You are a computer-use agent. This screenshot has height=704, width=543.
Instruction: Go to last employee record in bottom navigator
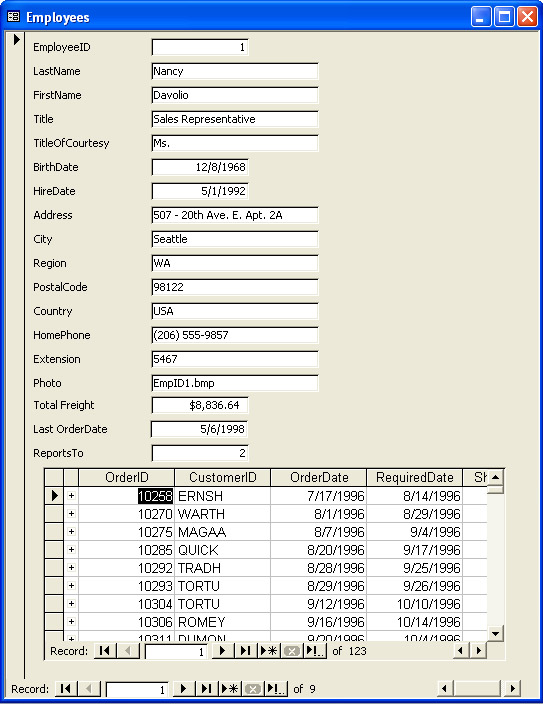click(207, 688)
